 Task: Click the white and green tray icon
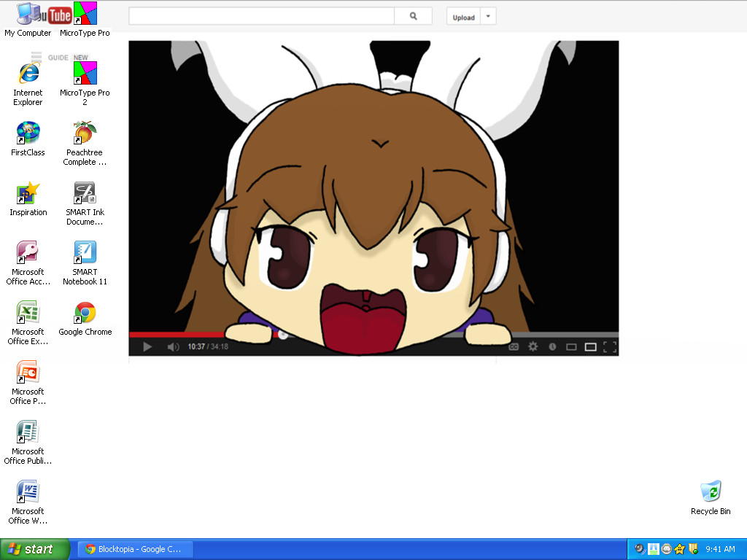coord(653,549)
